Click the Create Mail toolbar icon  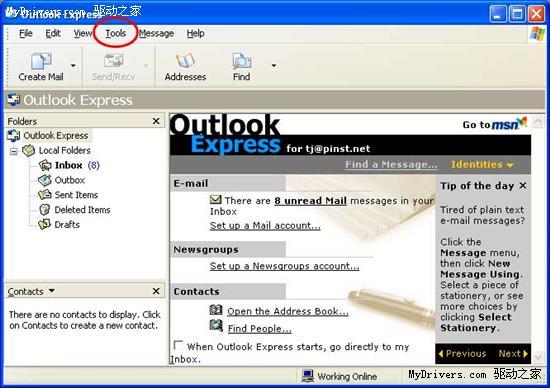(x=41, y=61)
